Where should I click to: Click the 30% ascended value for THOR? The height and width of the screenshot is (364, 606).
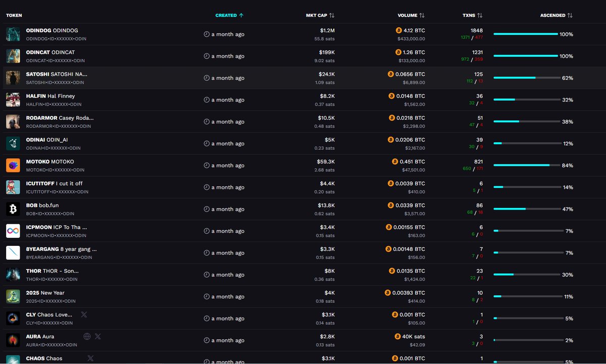[568, 275]
